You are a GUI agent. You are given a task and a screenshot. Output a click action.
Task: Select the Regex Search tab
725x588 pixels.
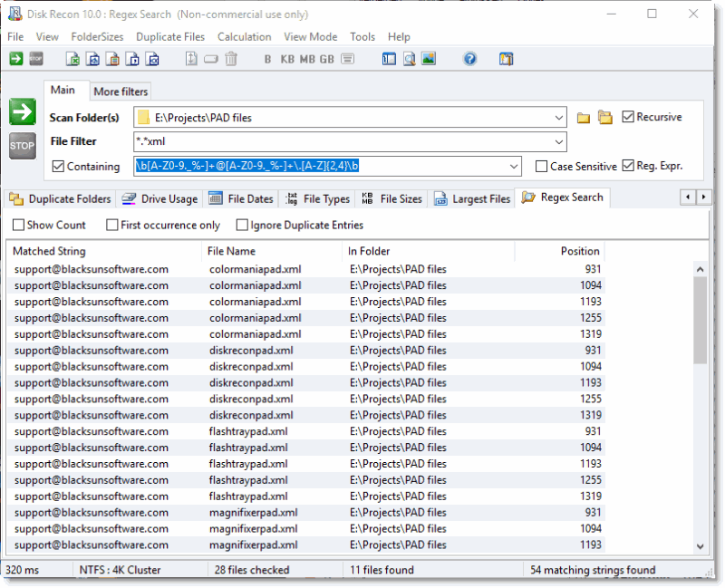pyautogui.click(x=563, y=198)
